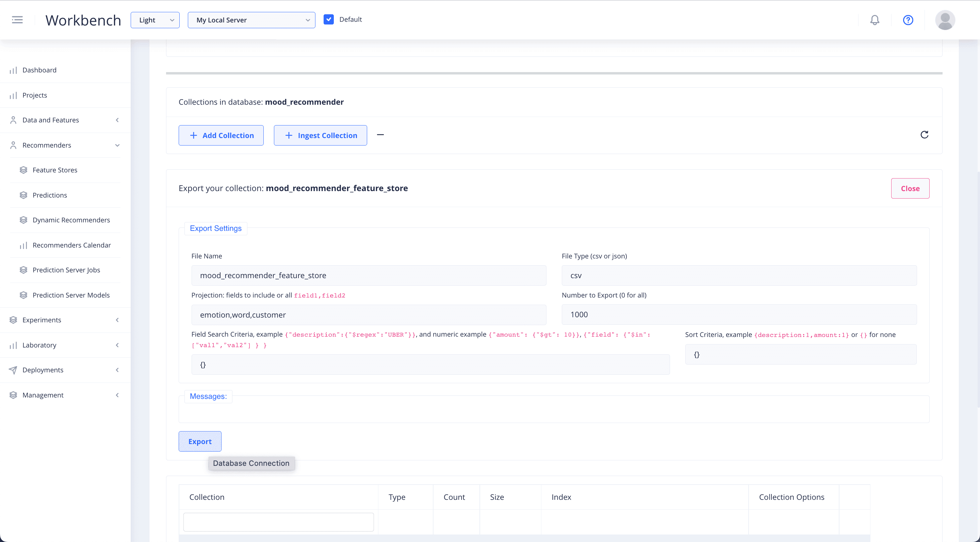Click the bell notification icon

875,19
